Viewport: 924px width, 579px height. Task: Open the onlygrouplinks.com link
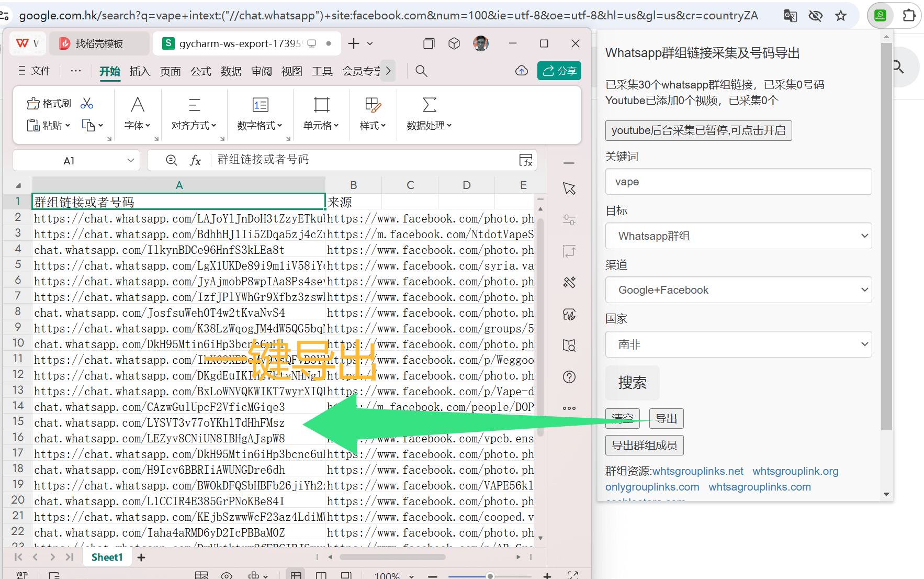[652, 487]
